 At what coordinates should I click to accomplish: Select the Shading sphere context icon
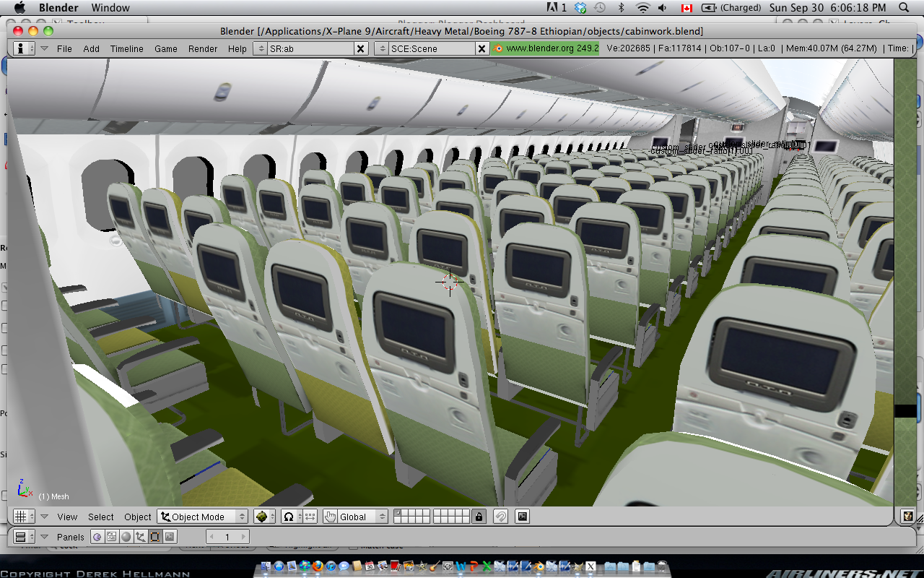[126, 537]
